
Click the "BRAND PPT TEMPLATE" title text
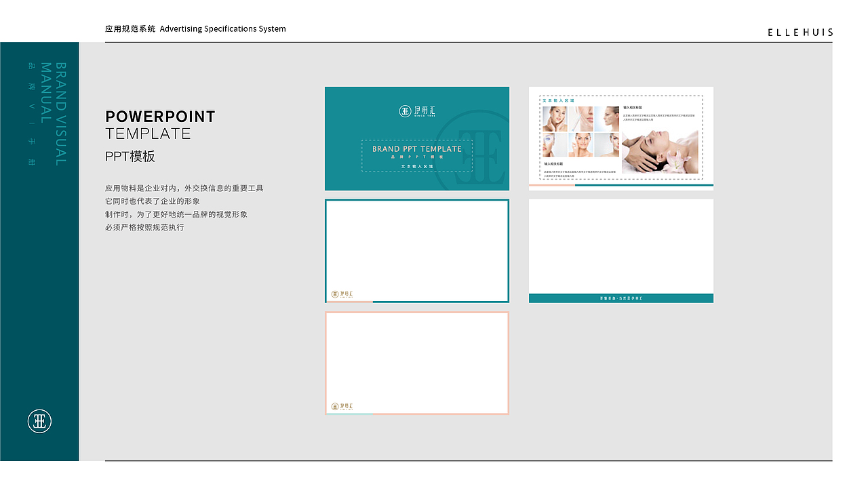[x=417, y=148]
